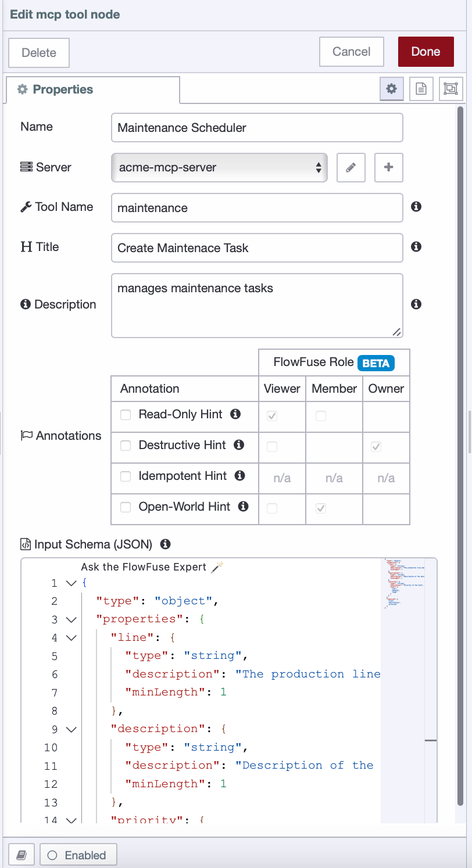Screen dimensions: 472x868
Task: Check the Read-Only Hint checkbox
Action: point(126,414)
